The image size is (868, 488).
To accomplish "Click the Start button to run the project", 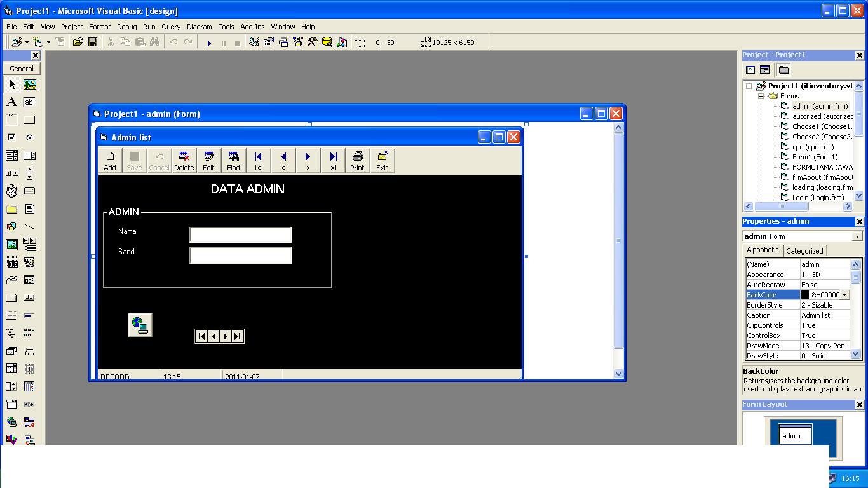I will pos(208,42).
